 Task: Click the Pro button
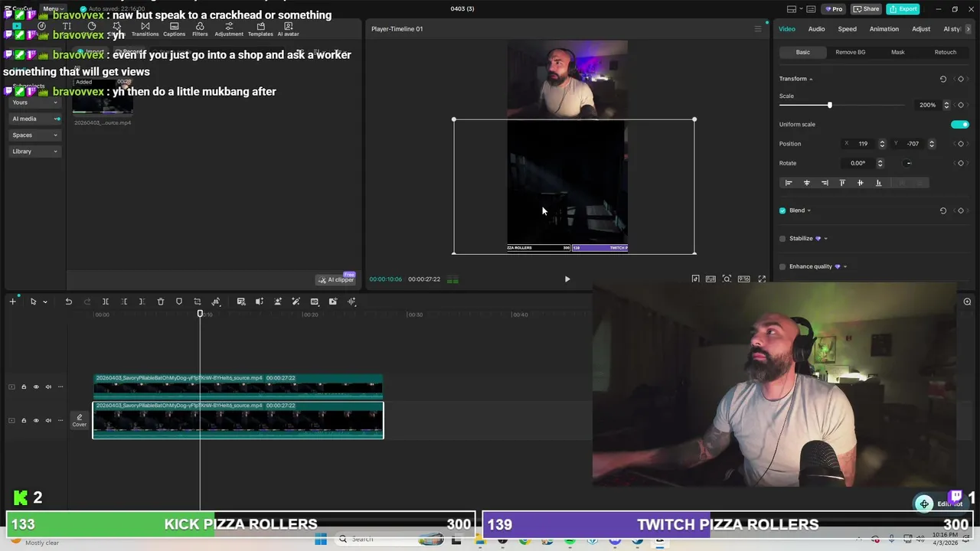[832, 9]
